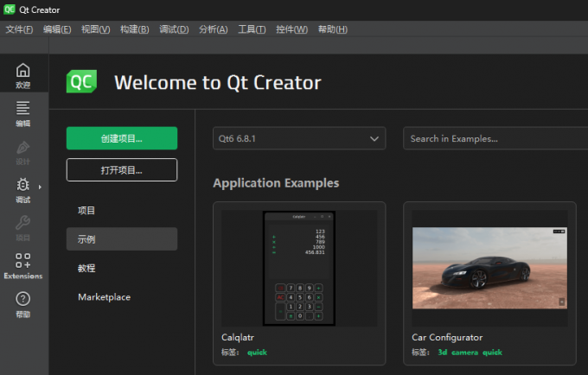This screenshot has height=375, width=588.
Task: Click the 3d tag under Car Configurator
Action: (x=443, y=353)
